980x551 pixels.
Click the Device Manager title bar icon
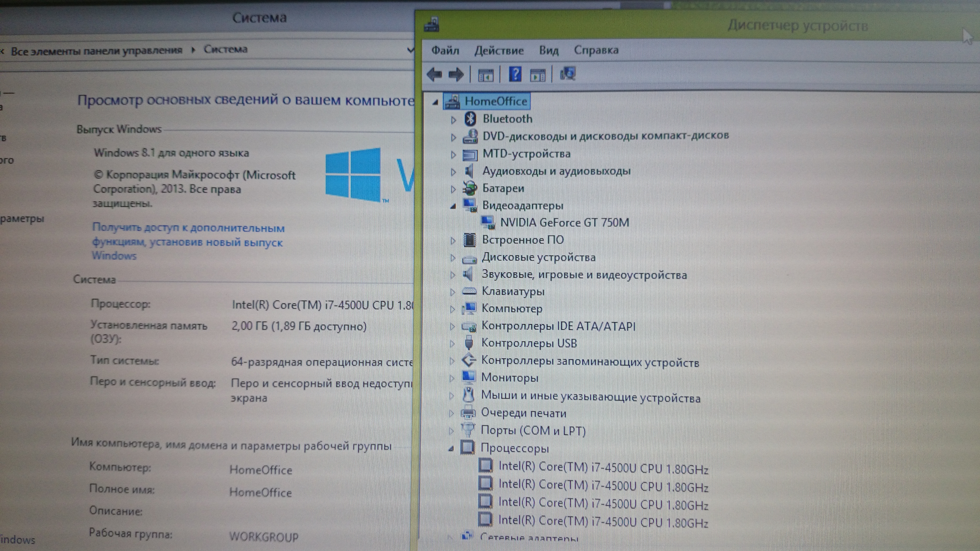click(431, 25)
